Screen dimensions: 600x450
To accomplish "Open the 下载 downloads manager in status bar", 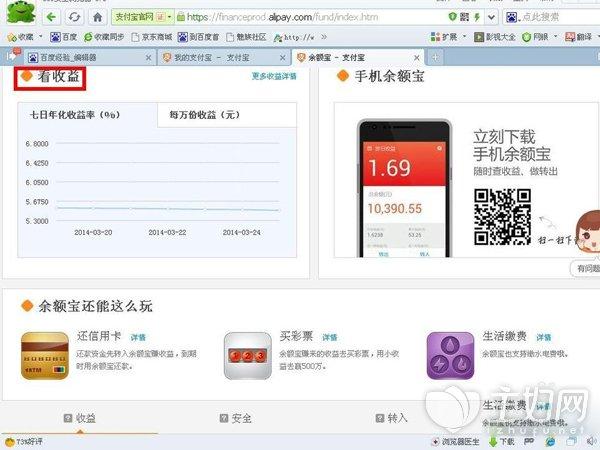I will point(502,442).
